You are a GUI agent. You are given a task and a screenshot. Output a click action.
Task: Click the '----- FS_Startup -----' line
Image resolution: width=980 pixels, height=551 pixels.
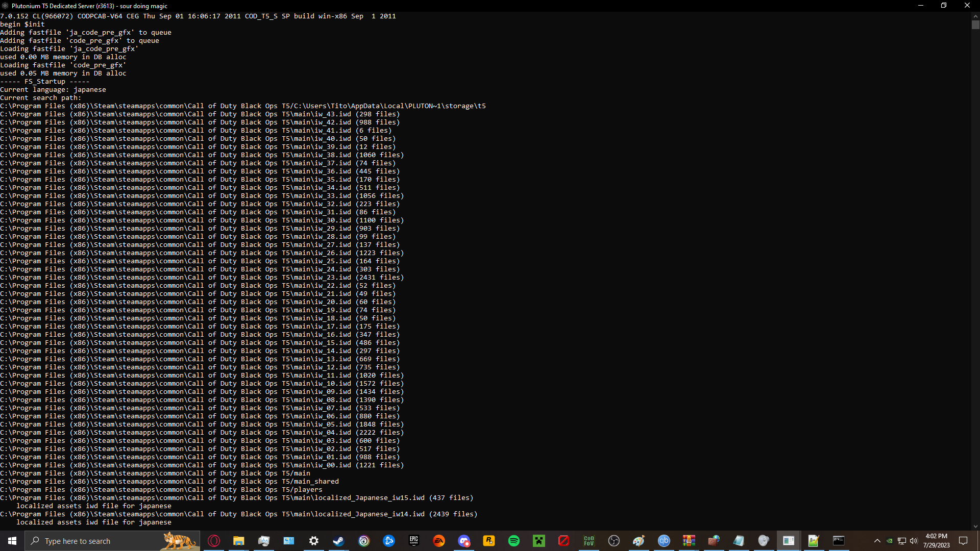[45, 82]
